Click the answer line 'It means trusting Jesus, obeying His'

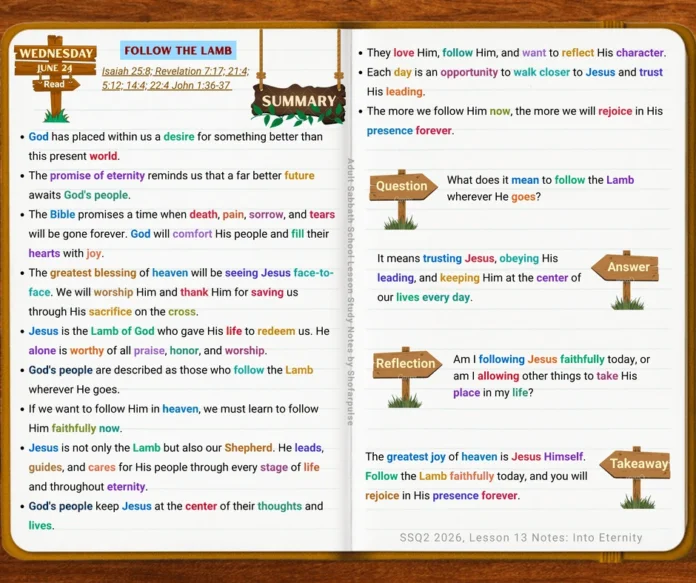467,258
